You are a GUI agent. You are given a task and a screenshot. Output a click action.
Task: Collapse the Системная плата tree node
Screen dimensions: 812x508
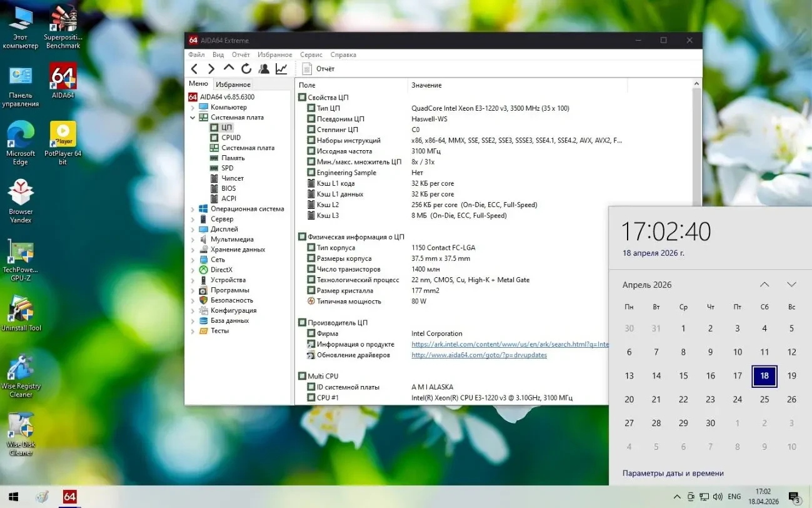coord(193,118)
